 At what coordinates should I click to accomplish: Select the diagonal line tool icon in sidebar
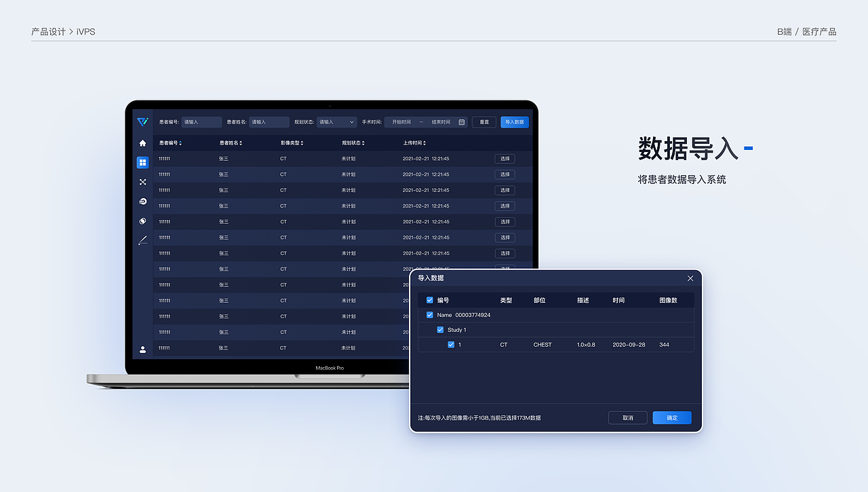[x=142, y=240]
